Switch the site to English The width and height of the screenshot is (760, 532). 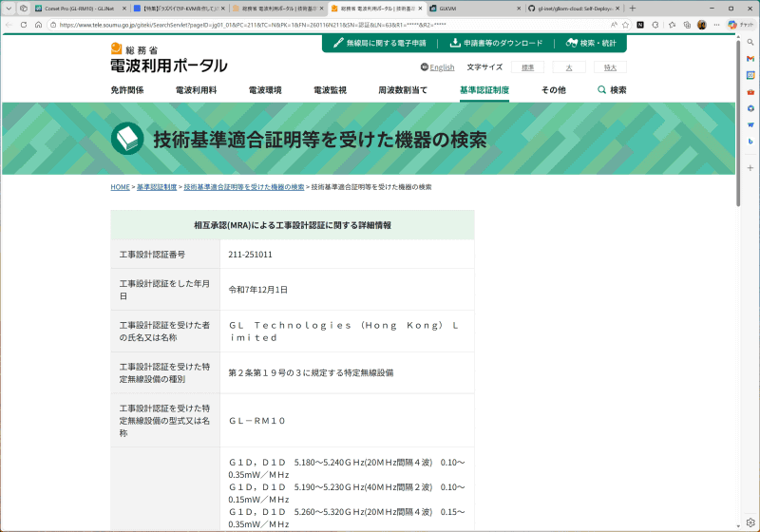[438, 67]
